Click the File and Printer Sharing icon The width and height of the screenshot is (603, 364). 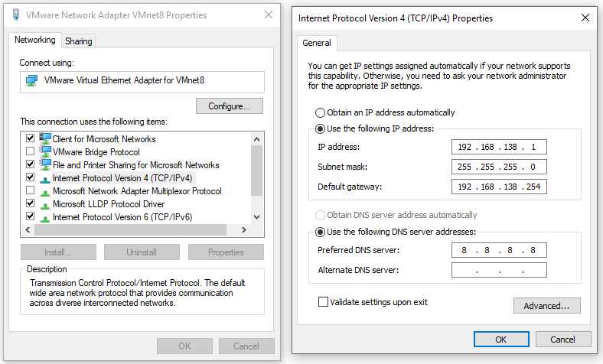tap(45, 164)
